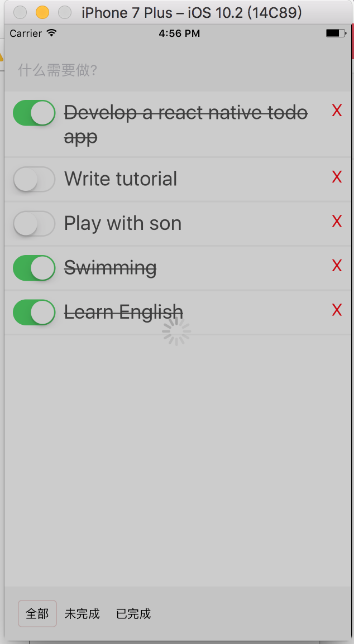This screenshot has height=644, width=354.
Task: Select the 全部 filter tab
Action: (37, 613)
